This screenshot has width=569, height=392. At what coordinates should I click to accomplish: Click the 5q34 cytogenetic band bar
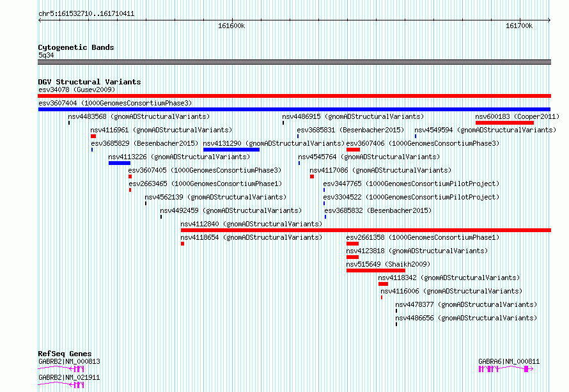(x=294, y=62)
